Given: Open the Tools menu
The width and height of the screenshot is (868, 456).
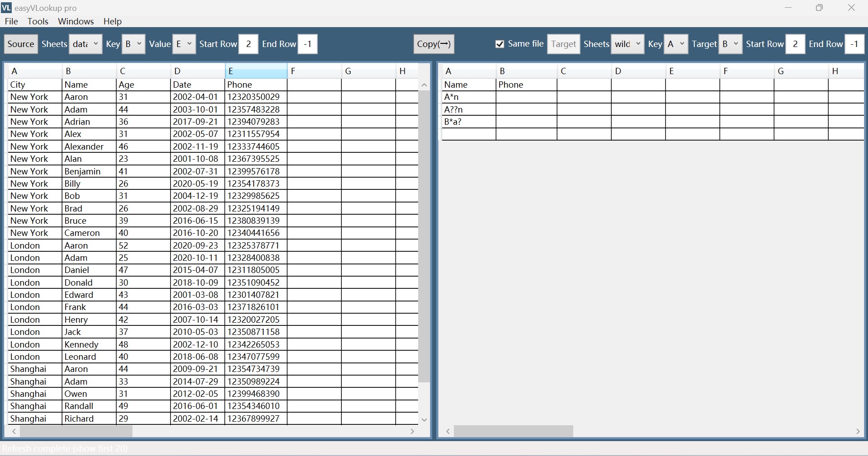Looking at the screenshot, I should pos(38,21).
